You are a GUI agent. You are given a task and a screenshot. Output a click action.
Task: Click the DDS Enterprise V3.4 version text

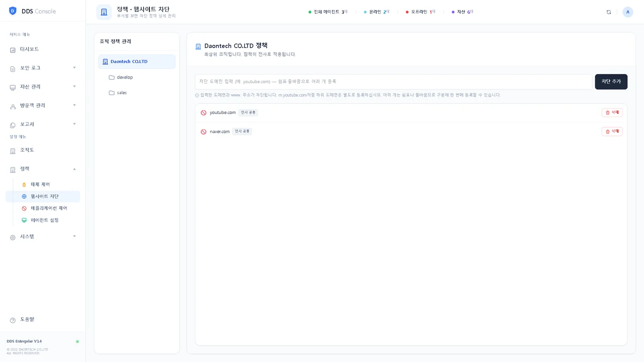coord(24,341)
